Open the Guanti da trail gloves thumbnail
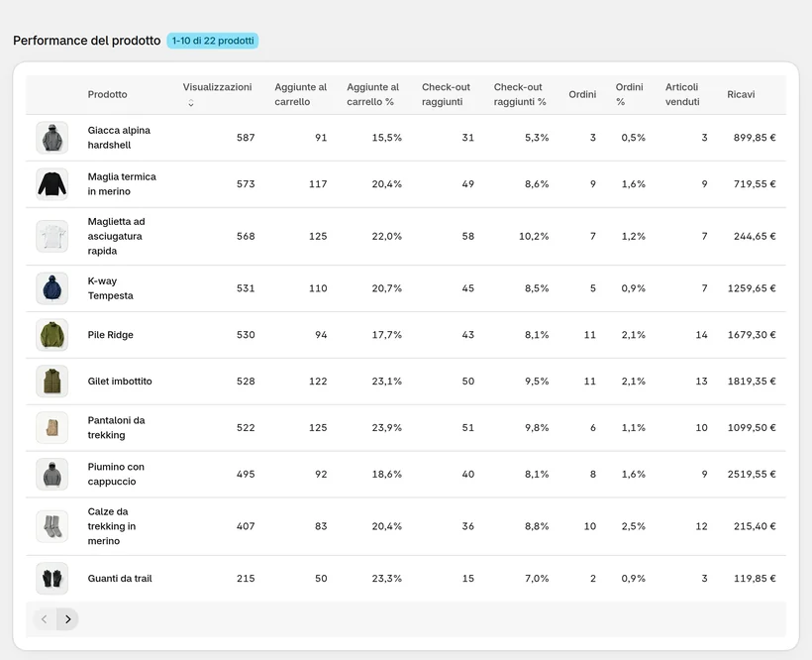The width and height of the screenshot is (812, 660). 51,579
